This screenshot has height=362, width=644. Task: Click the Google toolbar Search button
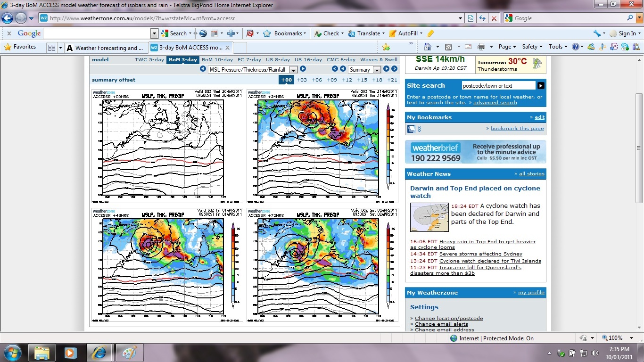pyautogui.click(x=174, y=33)
